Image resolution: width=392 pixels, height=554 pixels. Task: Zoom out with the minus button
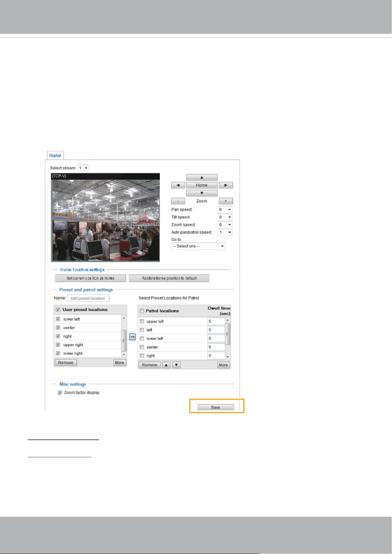pyautogui.click(x=178, y=201)
